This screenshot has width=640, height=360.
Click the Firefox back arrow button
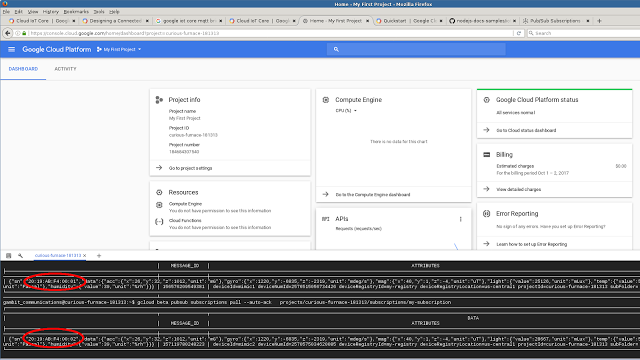tap(8, 33)
